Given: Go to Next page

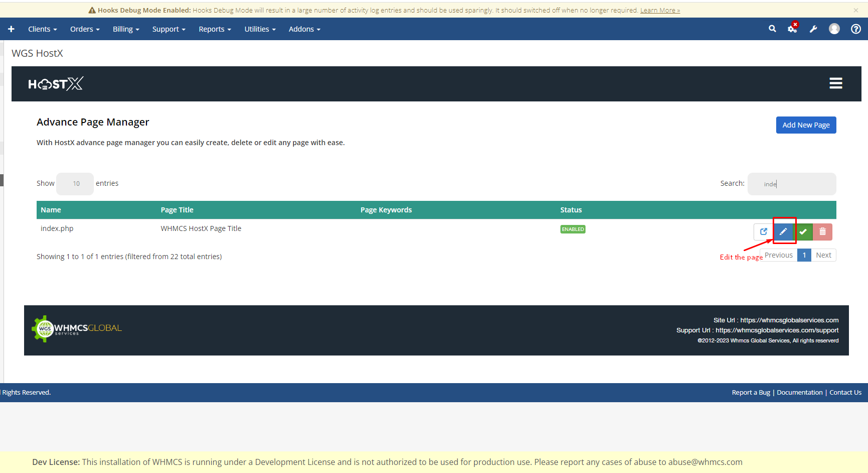Looking at the screenshot, I should click(x=823, y=255).
